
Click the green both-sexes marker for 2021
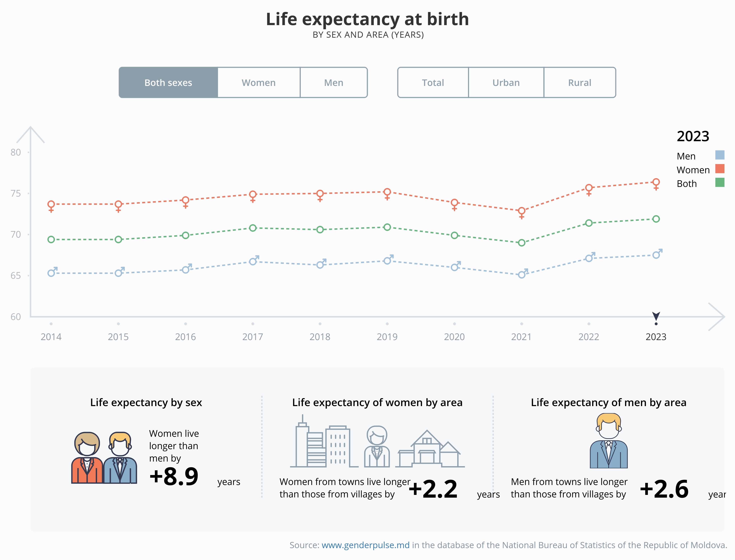click(522, 243)
